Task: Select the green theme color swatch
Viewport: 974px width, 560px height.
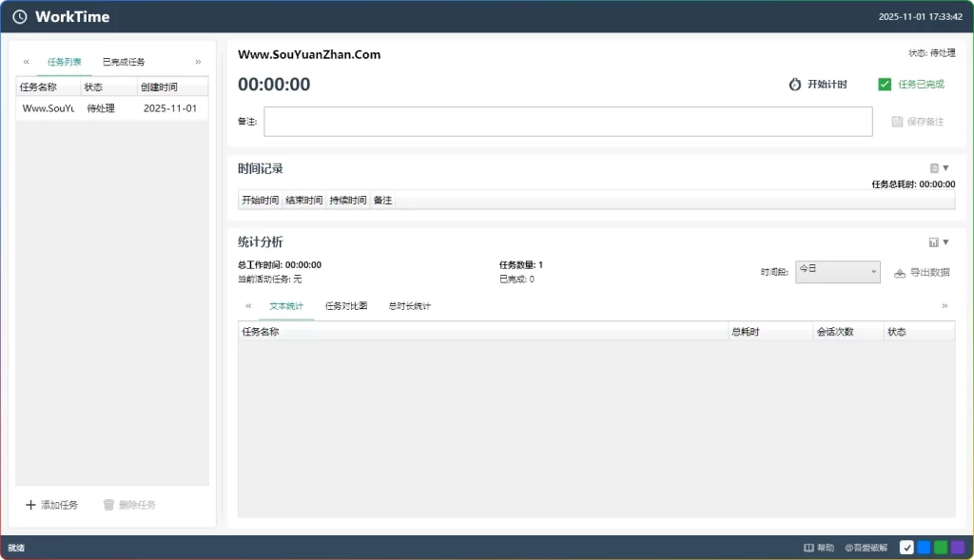Action: coord(941,547)
